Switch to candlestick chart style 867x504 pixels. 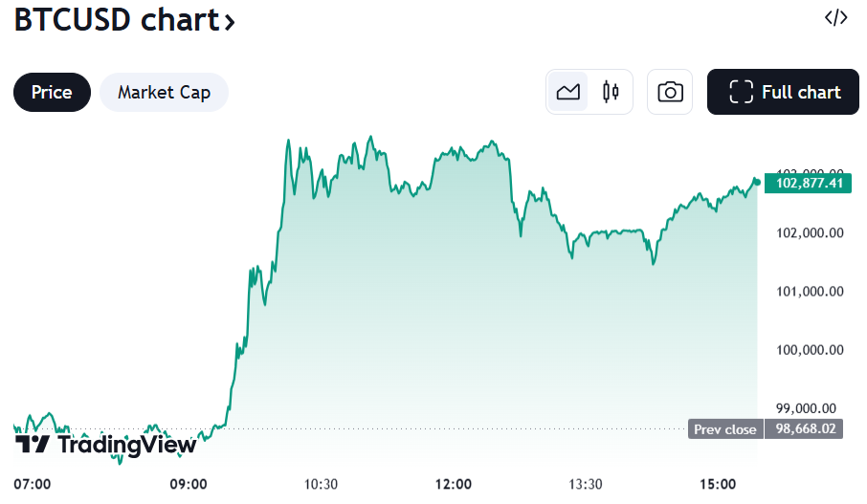coord(611,92)
